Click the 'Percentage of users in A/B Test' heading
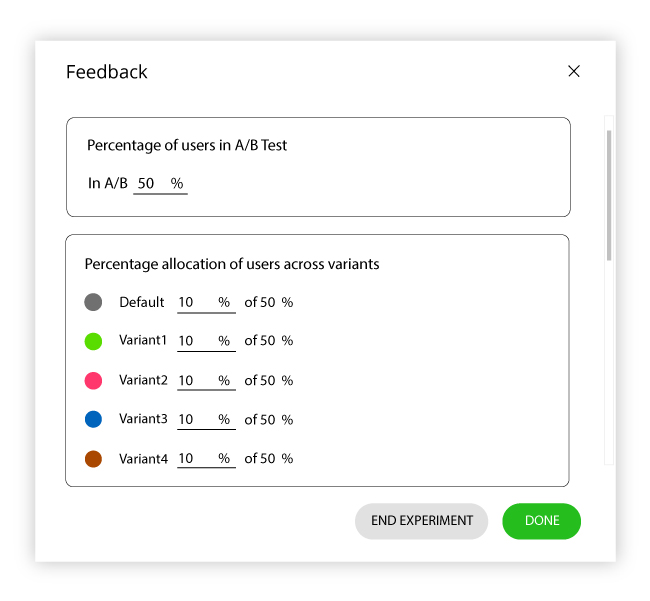650x601 pixels. click(187, 145)
